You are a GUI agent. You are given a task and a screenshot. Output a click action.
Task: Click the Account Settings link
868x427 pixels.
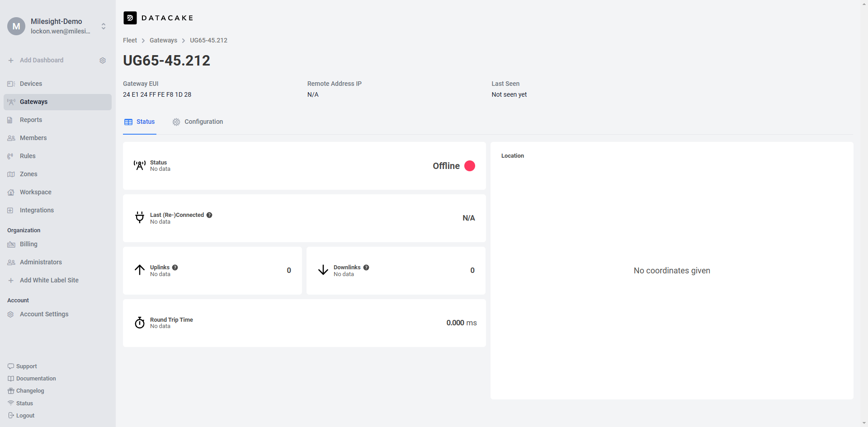click(44, 314)
